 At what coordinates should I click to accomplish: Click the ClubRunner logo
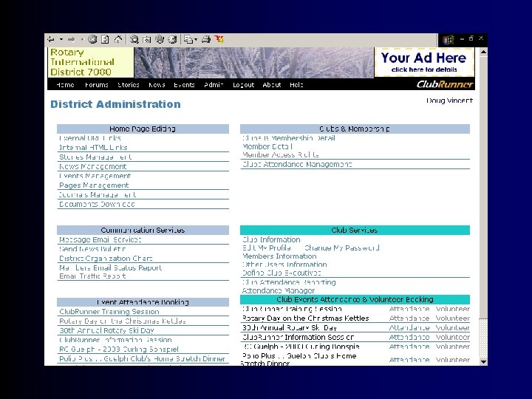[x=445, y=84]
